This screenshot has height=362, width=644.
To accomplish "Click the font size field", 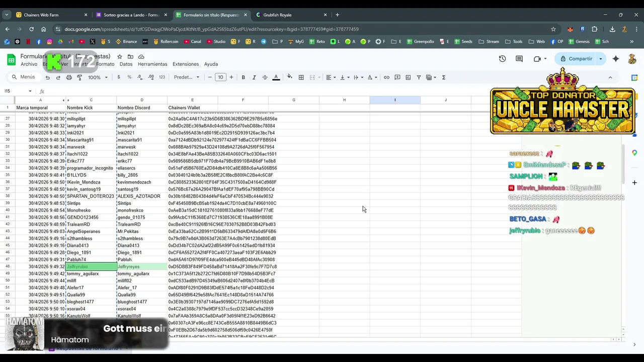I will (220, 77).
